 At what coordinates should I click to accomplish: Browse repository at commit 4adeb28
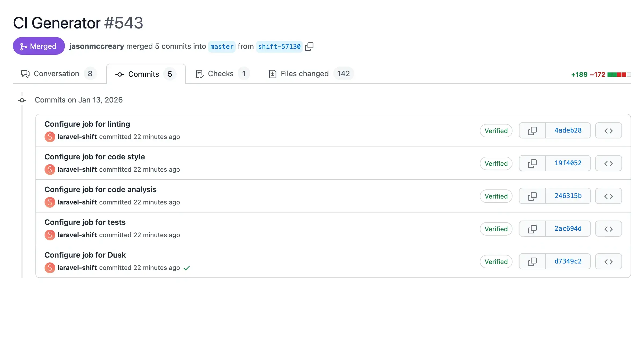click(x=608, y=130)
